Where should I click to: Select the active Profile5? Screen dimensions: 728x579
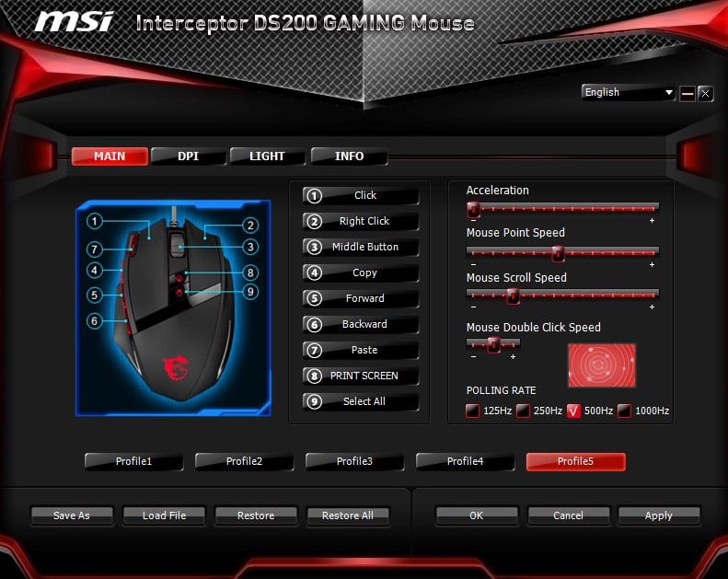[576, 461]
